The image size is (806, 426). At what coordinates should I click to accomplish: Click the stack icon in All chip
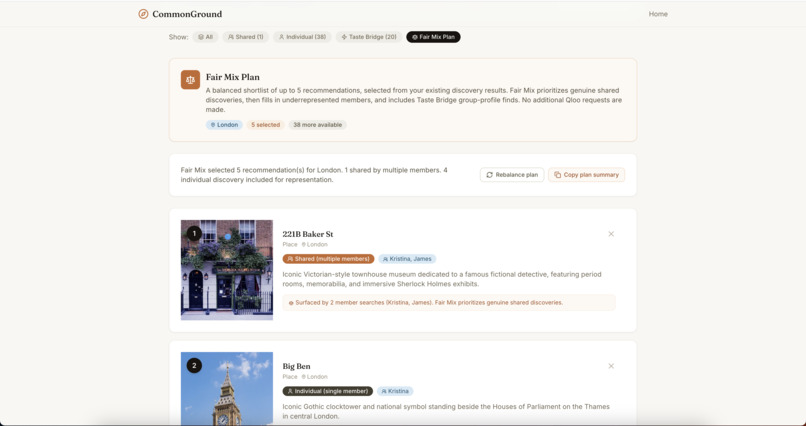pyautogui.click(x=200, y=37)
